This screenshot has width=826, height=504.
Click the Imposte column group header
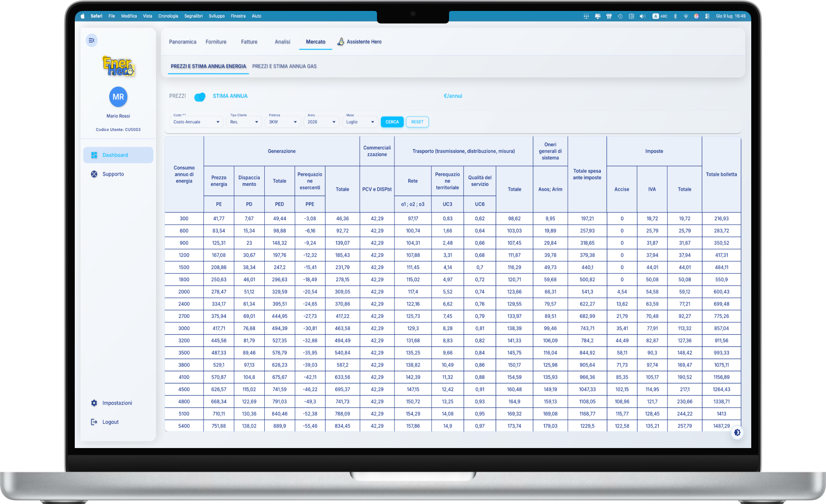click(654, 151)
